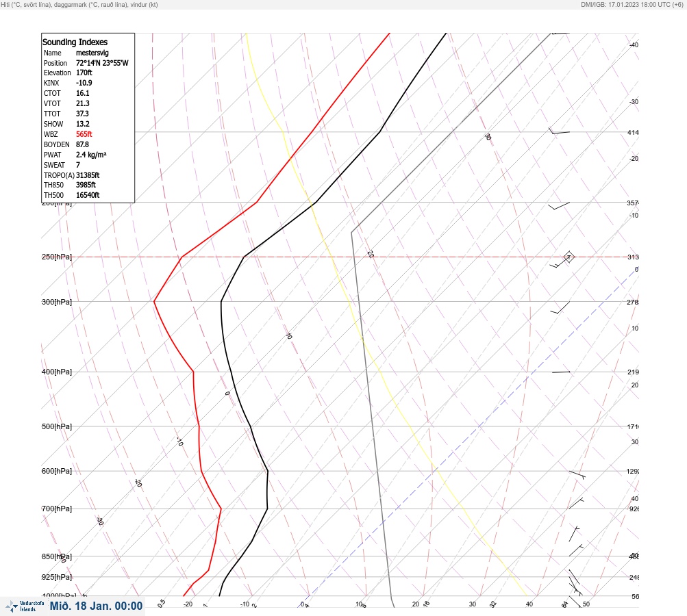Click the elevation value 170ft
This screenshot has height=616, width=687.
coord(84,73)
